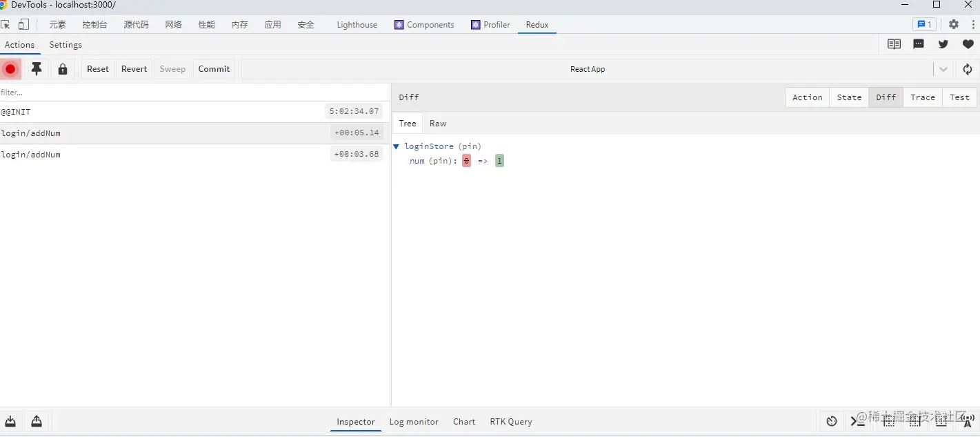This screenshot has width=980, height=437.
Task: Click the num (pin) key
Action: (432, 161)
